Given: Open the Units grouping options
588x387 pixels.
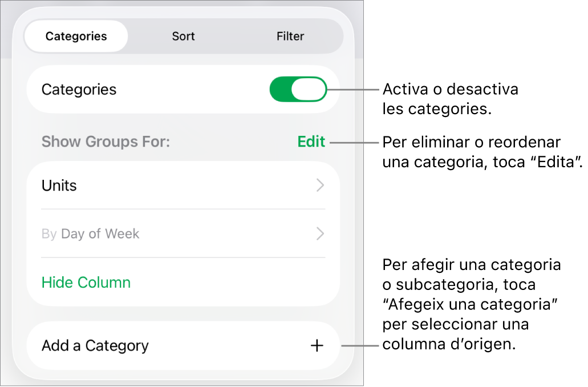Looking at the screenshot, I should click(183, 185).
